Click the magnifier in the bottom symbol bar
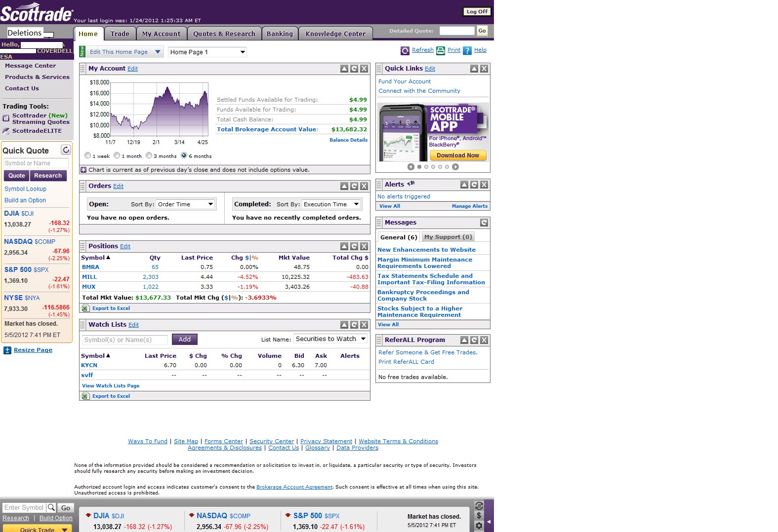This screenshot has height=532, width=778. (x=51, y=507)
